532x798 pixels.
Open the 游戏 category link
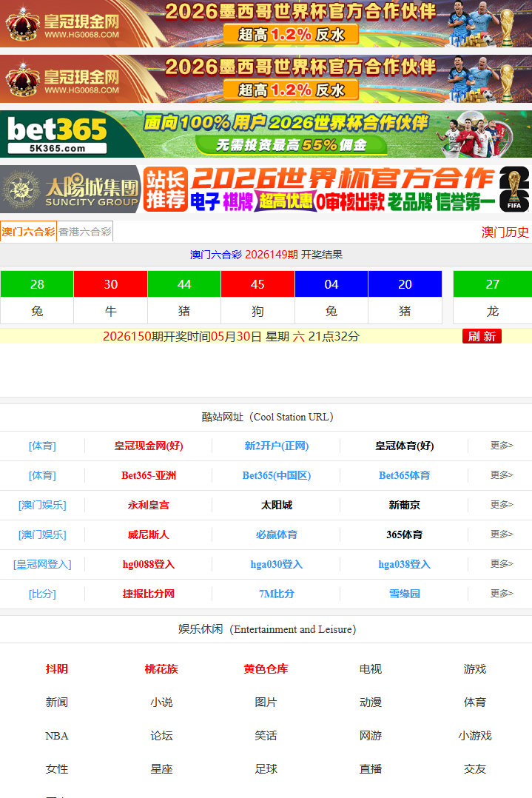[x=474, y=668]
